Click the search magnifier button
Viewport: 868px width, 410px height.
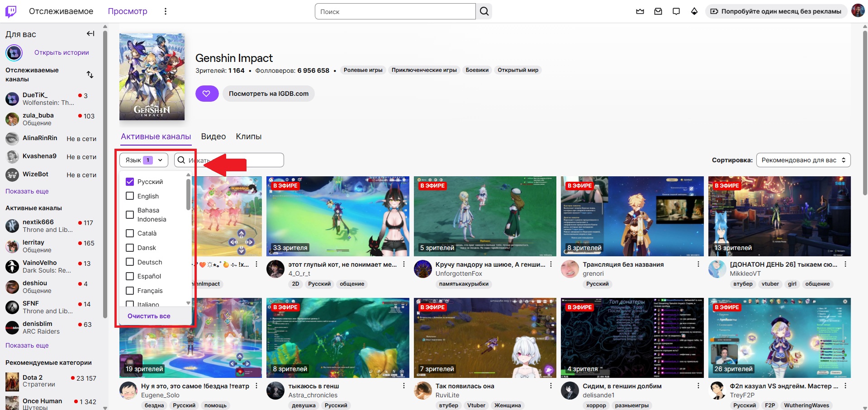pos(484,11)
